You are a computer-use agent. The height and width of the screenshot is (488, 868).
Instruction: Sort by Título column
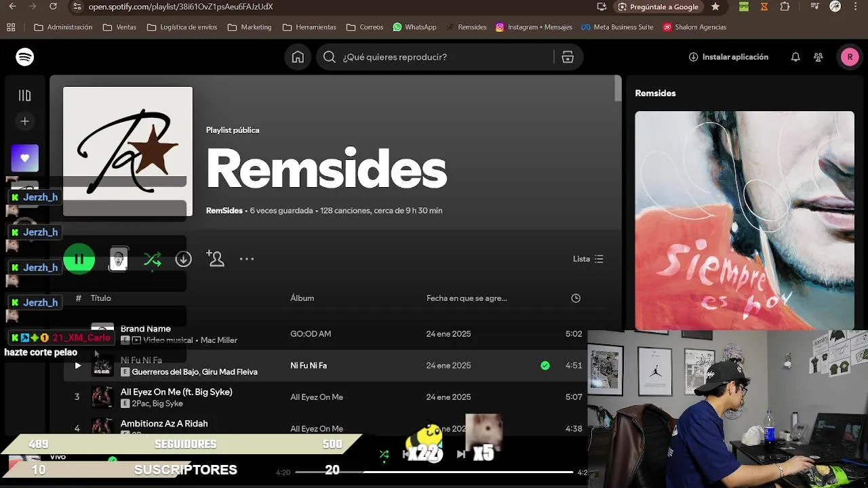[101, 298]
